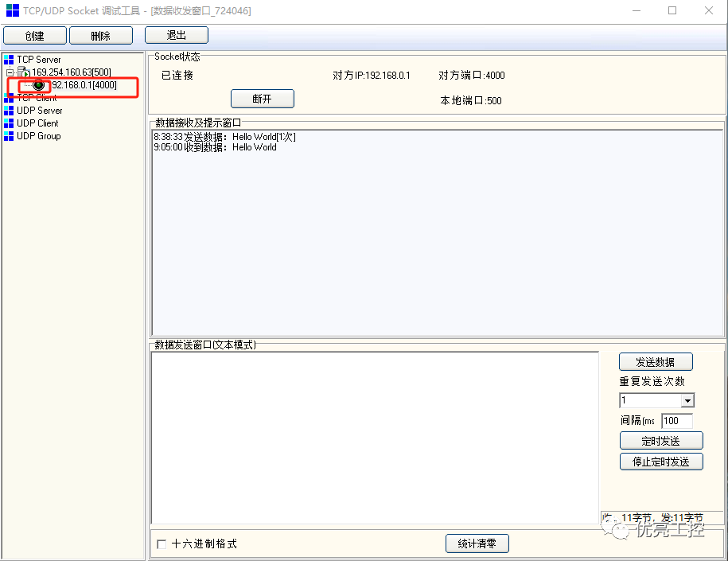Image resolution: width=728 pixels, height=561 pixels.
Task: Click the server listening icon beside 169.254.160.63
Action: coord(24,72)
